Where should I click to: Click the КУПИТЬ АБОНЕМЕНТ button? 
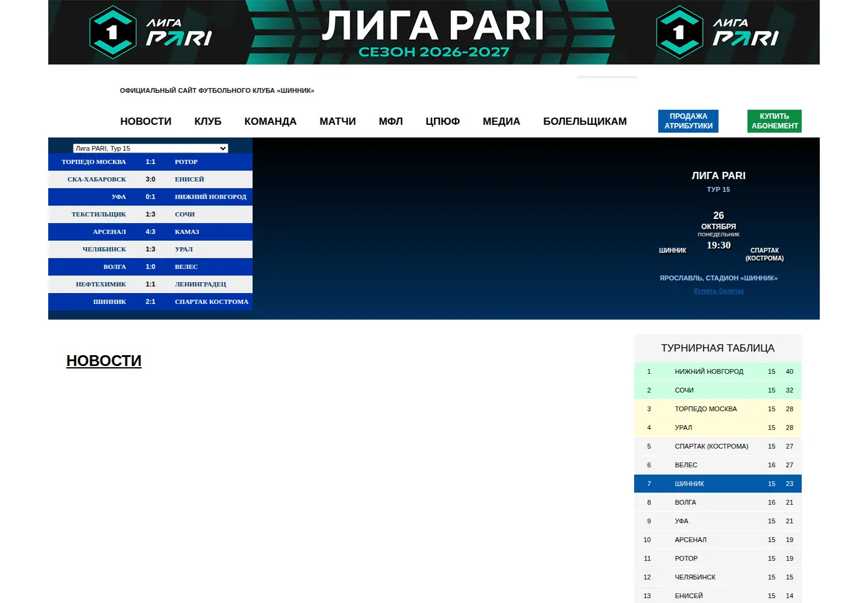775,121
